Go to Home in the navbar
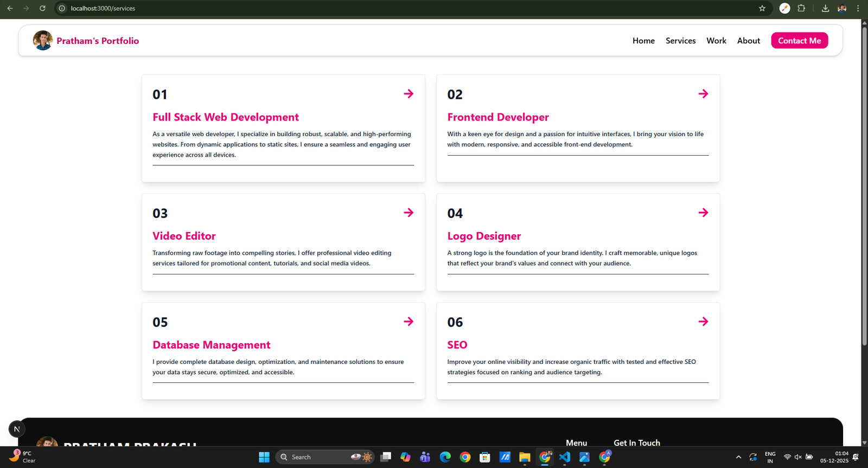Screen dimensions: 868x468 [x=643, y=41]
